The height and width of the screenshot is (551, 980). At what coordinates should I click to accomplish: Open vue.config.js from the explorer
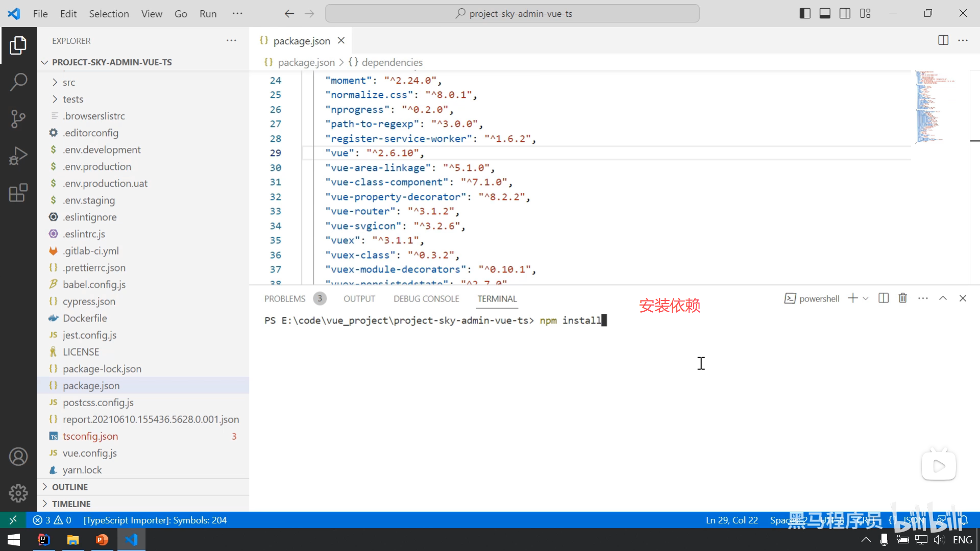click(90, 453)
